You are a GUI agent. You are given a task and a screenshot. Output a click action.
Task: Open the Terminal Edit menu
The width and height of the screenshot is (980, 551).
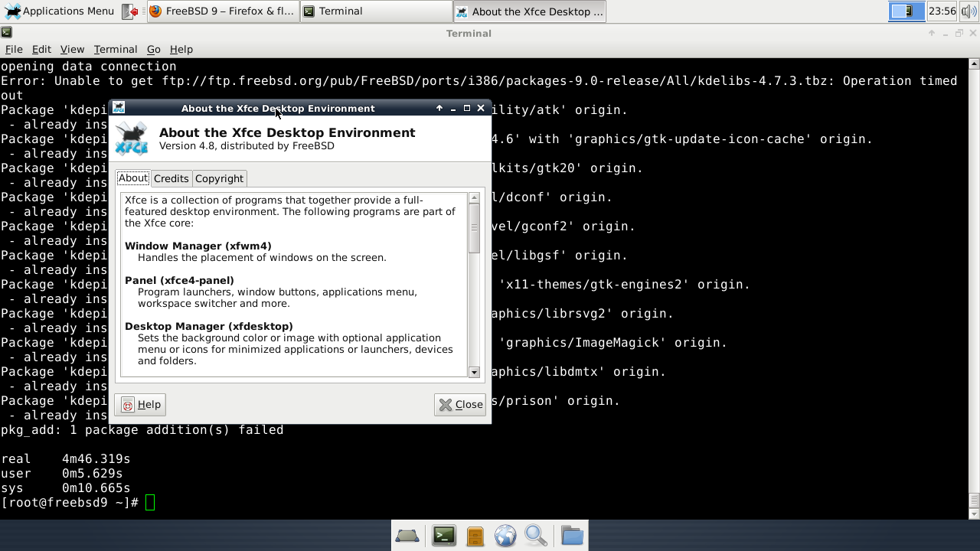click(x=41, y=49)
